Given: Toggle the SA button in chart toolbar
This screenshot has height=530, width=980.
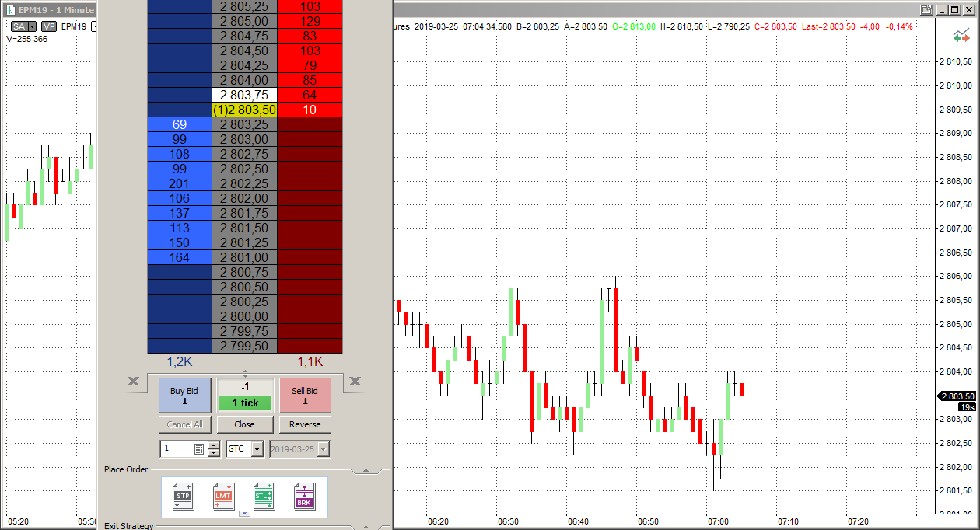Looking at the screenshot, I should coord(19,26).
